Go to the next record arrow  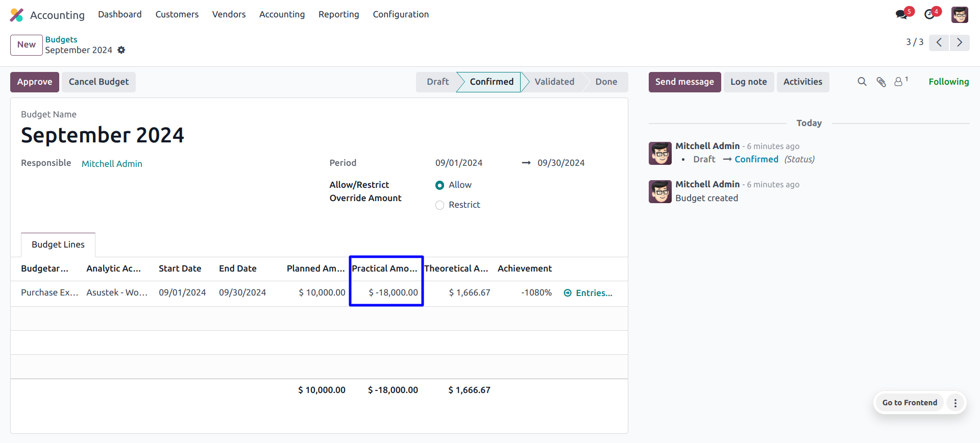pos(960,42)
